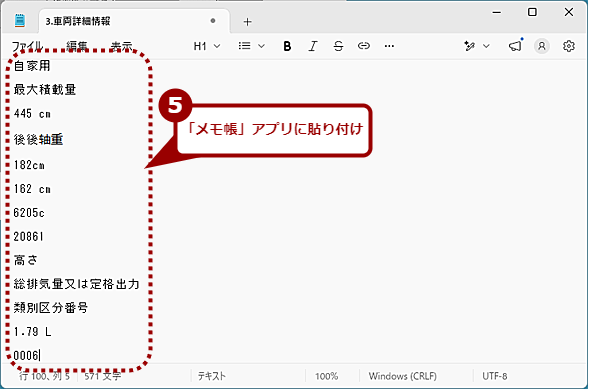589x390 pixels.
Task: Open the 編集 menu
Action: [x=77, y=46]
